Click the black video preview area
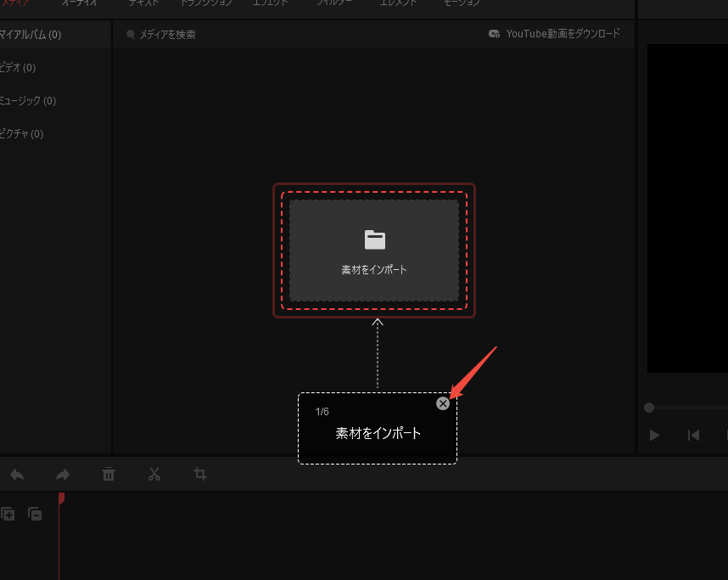The height and width of the screenshot is (580, 728). pos(687,208)
